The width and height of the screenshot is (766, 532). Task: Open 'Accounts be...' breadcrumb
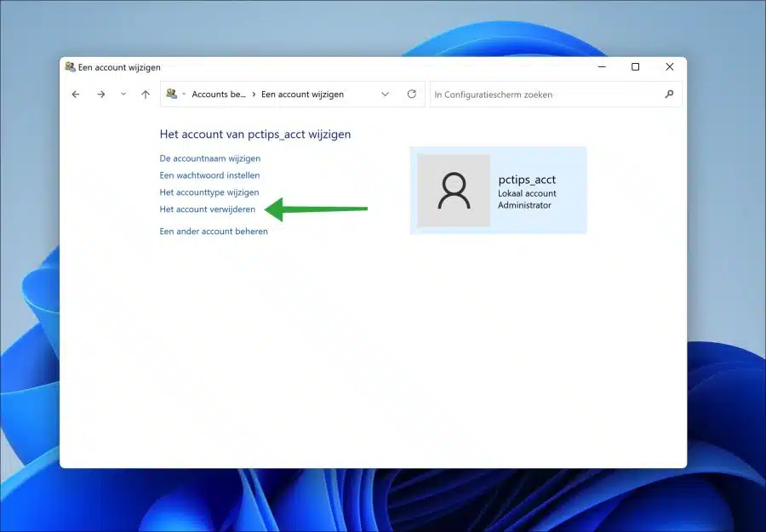(219, 94)
